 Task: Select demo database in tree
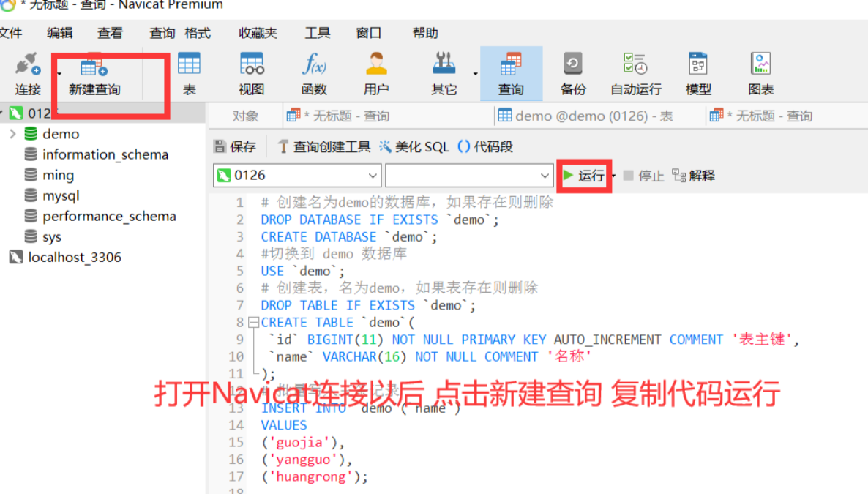click(61, 134)
